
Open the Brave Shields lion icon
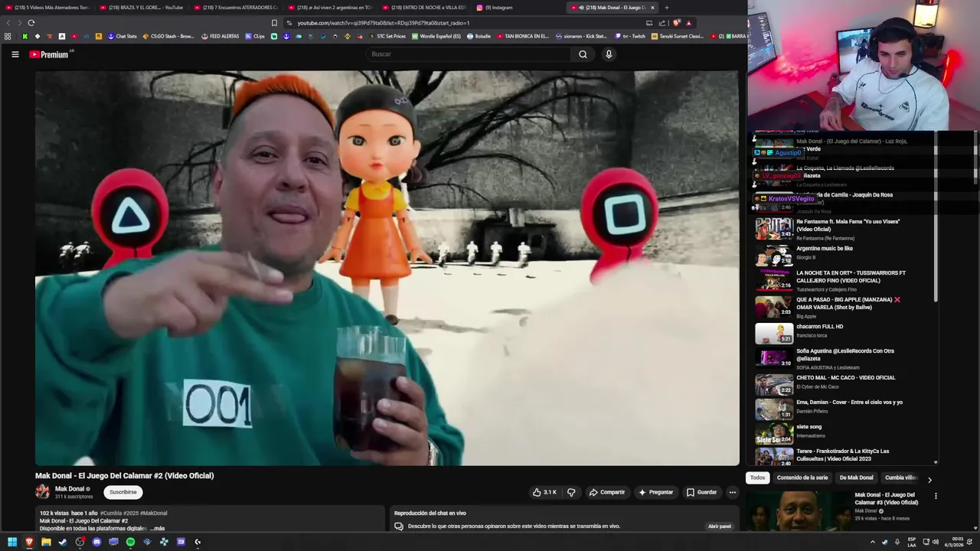coord(676,23)
